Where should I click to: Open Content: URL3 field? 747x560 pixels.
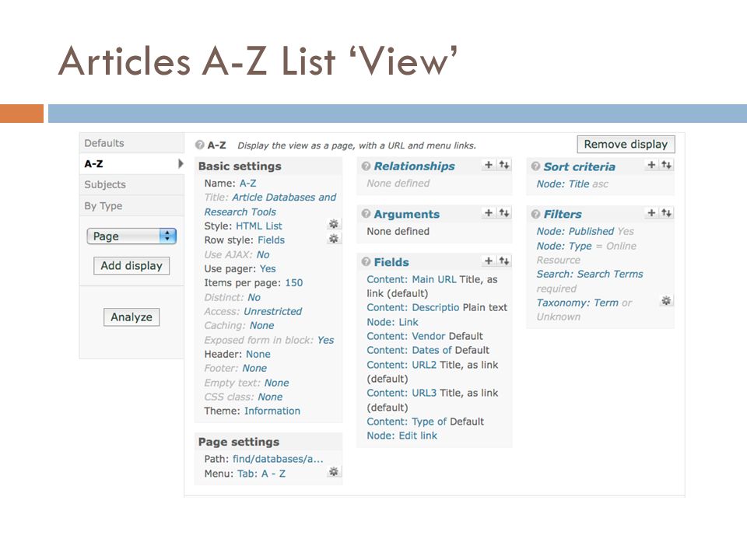tap(402, 393)
